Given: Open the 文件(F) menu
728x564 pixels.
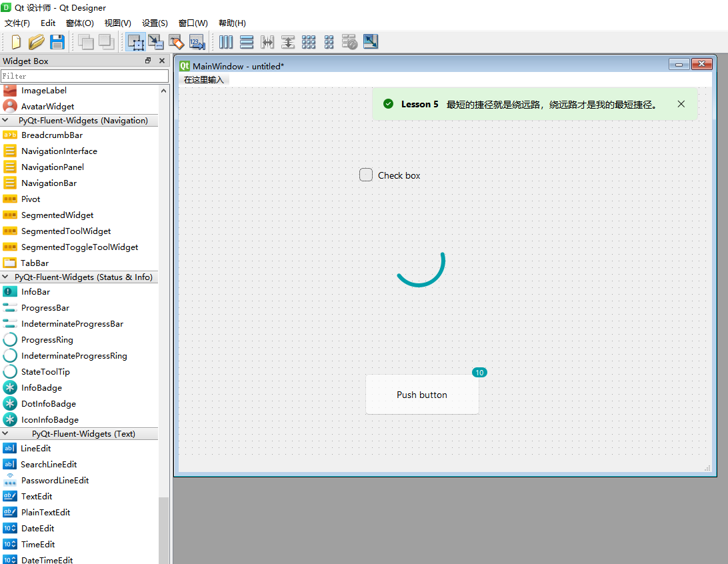Looking at the screenshot, I should [x=17, y=23].
